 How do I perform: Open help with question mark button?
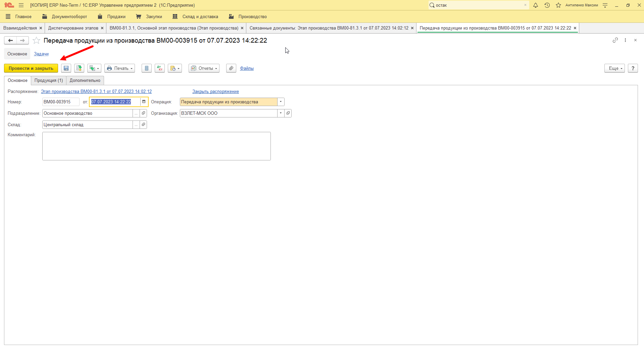(x=633, y=68)
